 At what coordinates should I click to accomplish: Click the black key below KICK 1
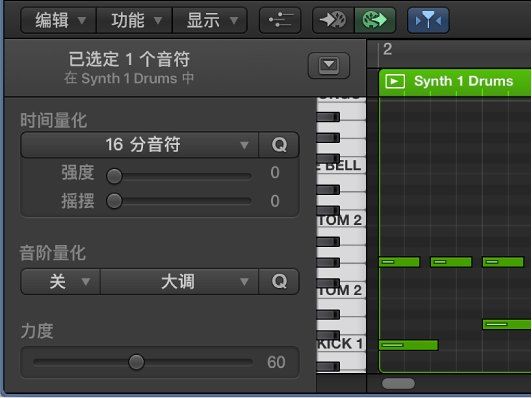(328, 366)
